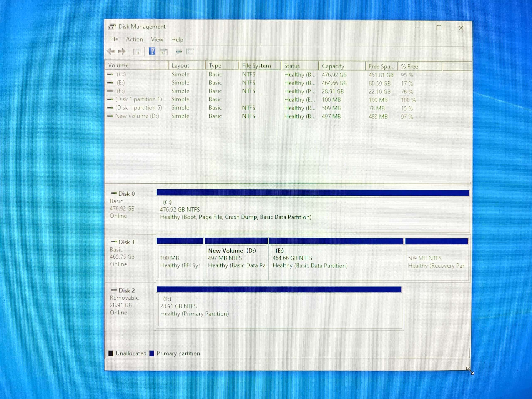Image resolution: width=532 pixels, height=399 pixels.
Task: Click the icon beside Disk 1 partition 1
Action: [110, 99]
